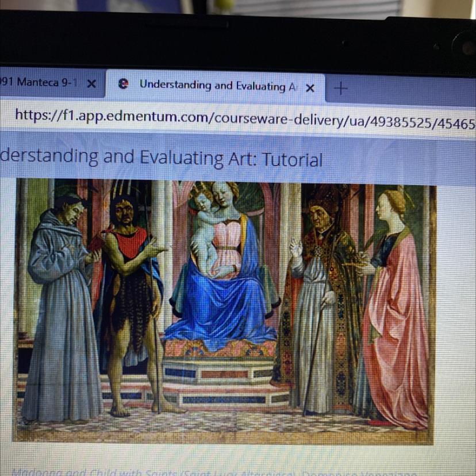
Task: Click the Madonna and Child painting image
Action: pos(224,312)
